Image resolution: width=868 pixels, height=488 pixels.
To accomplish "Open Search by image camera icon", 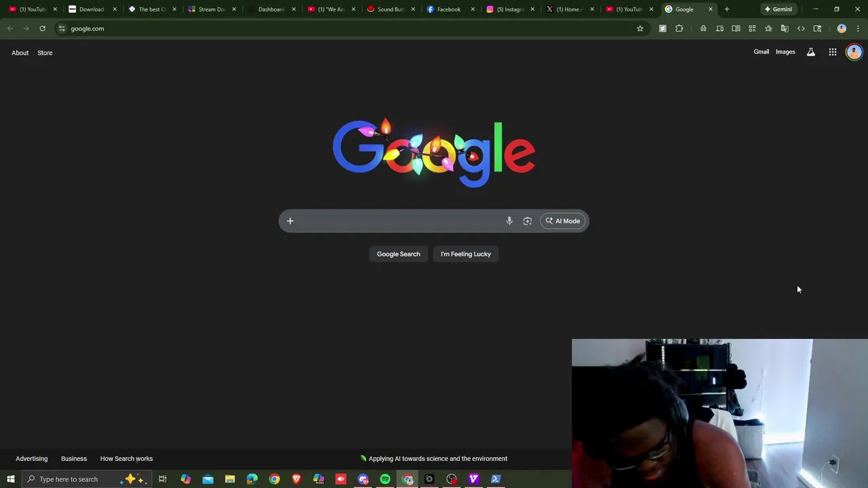I will [x=528, y=221].
